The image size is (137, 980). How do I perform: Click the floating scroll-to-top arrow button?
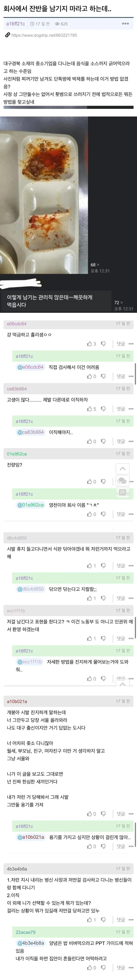122,469
